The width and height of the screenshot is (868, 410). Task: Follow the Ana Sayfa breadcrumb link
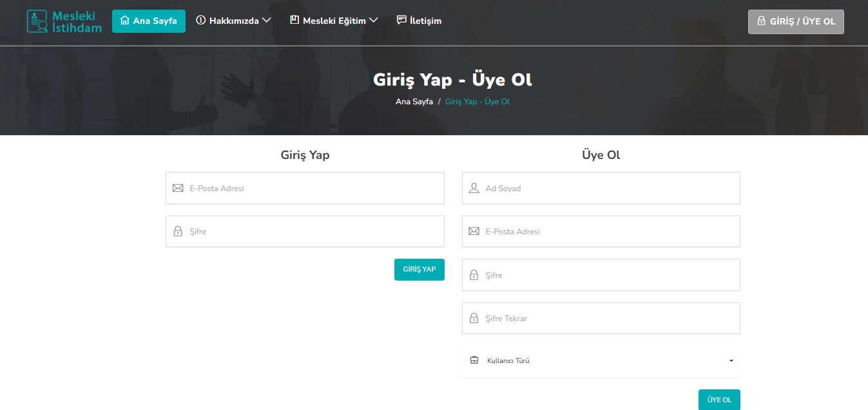(414, 102)
